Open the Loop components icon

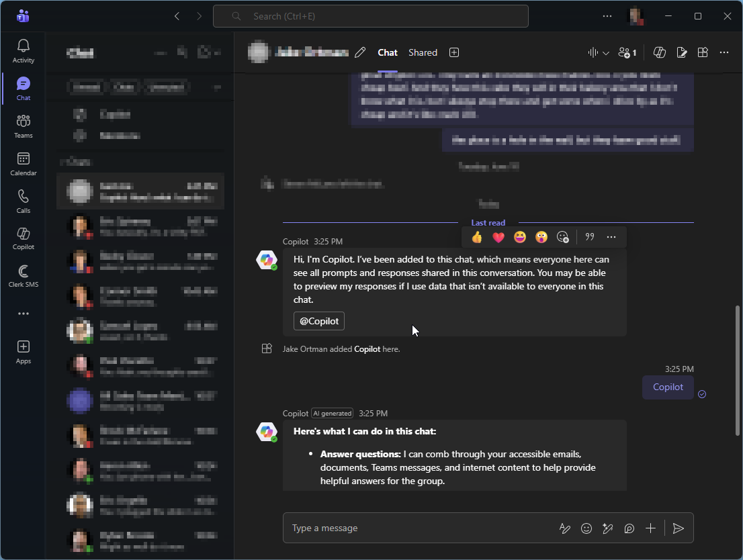click(x=629, y=528)
